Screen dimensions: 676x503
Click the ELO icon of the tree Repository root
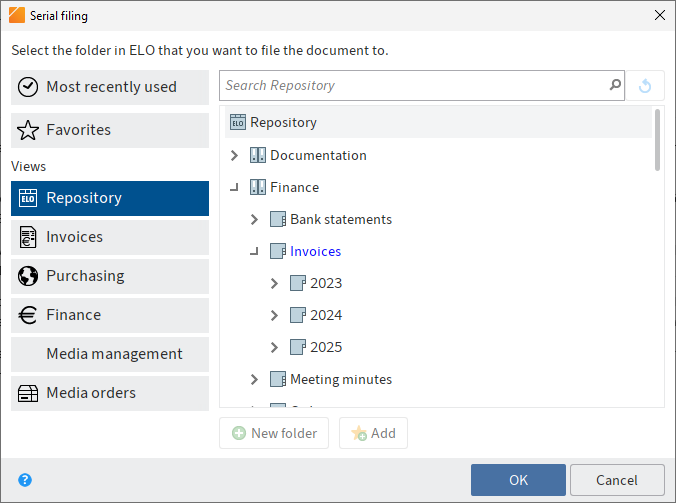pyautogui.click(x=238, y=122)
